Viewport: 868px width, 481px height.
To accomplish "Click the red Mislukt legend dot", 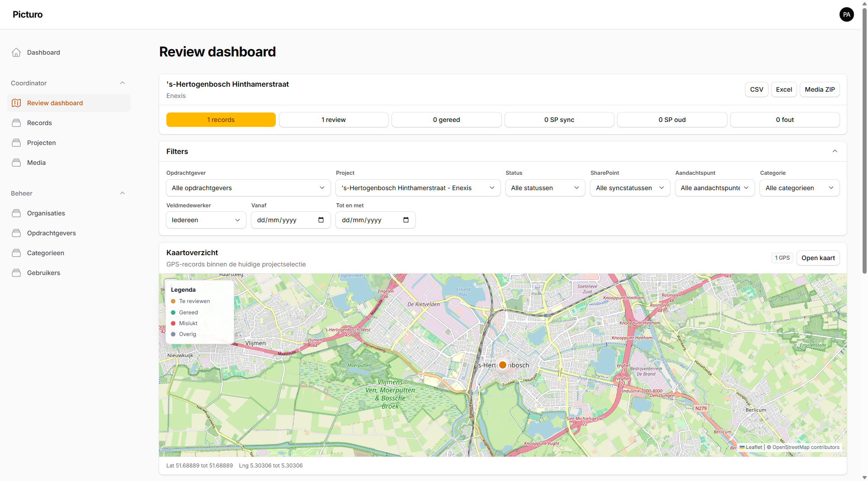I will [x=173, y=323].
